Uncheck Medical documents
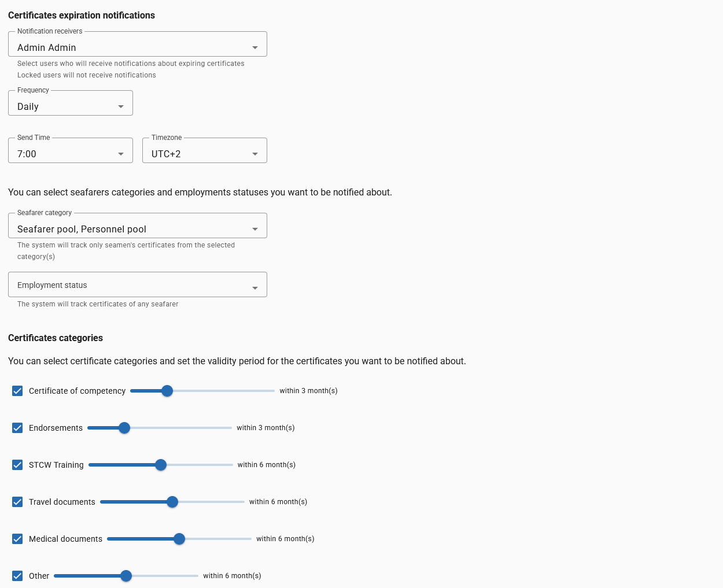Viewport: 723px width, 588px height. (17, 539)
